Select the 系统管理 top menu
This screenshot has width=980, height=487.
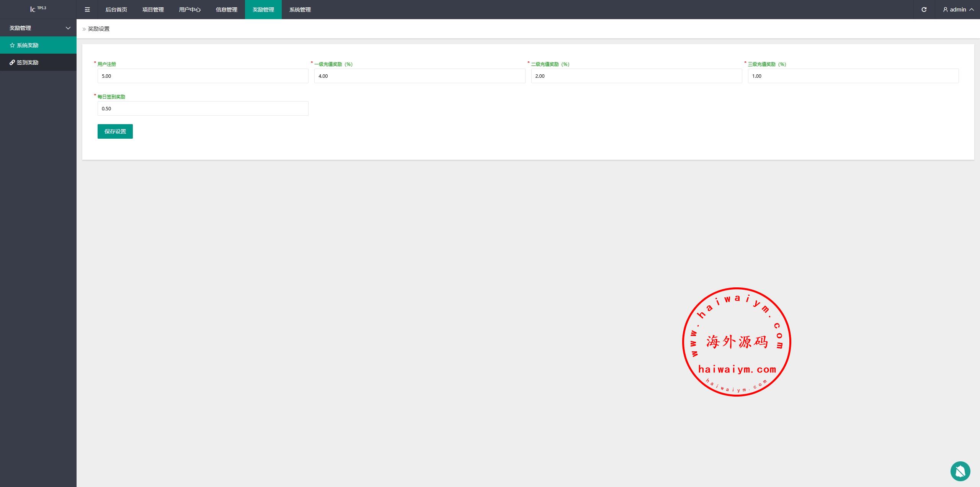300,10
